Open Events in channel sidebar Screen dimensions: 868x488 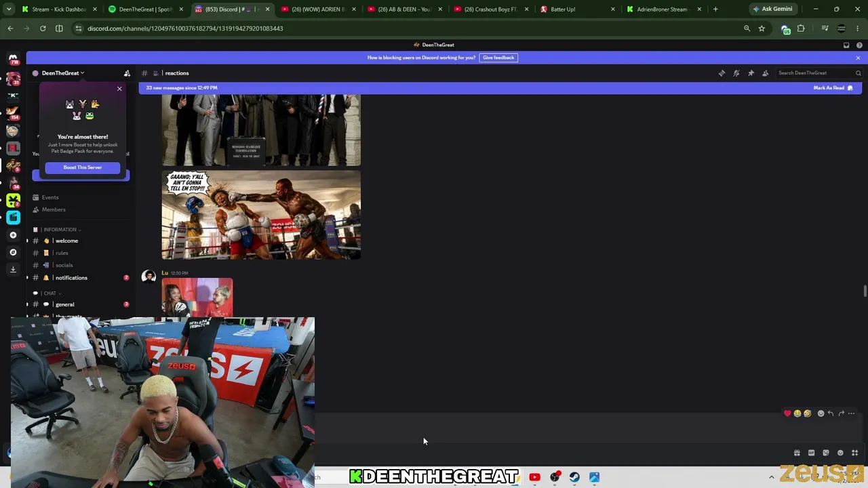coord(81,197)
